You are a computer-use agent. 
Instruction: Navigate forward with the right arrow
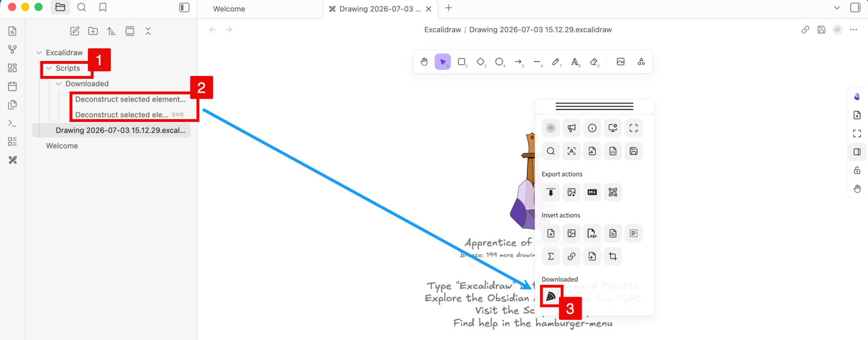[229, 30]
